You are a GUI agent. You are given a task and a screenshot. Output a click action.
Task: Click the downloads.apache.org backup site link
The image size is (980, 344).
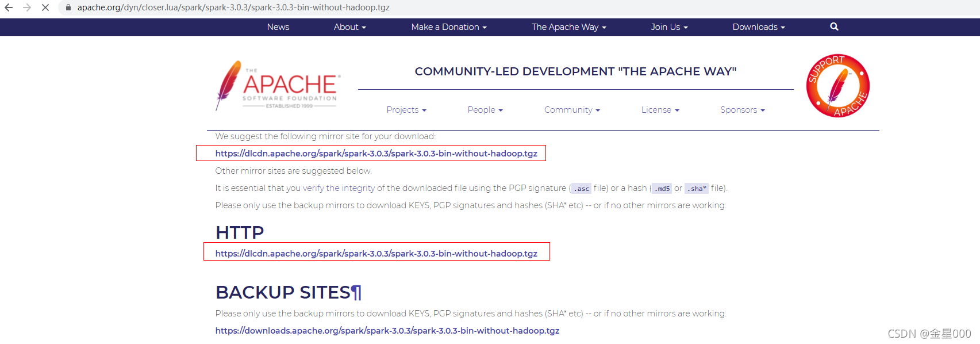click(387, 331)
